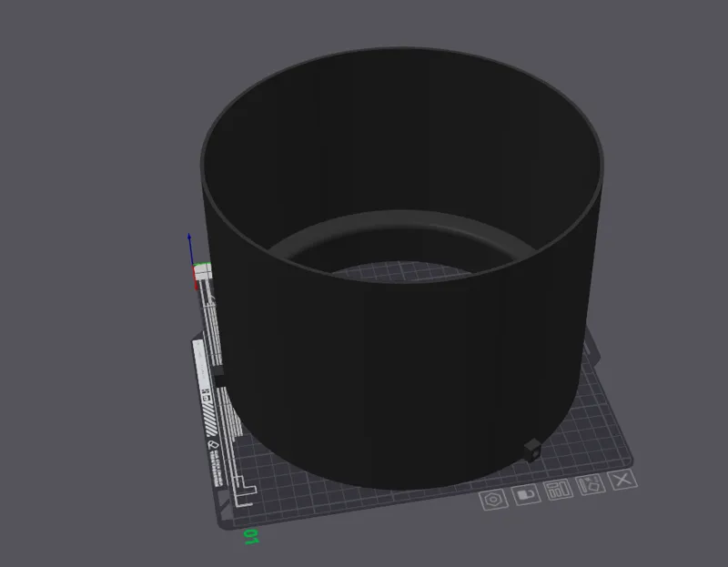Click the arrange objects plate icon

click(x=558, y=490)
